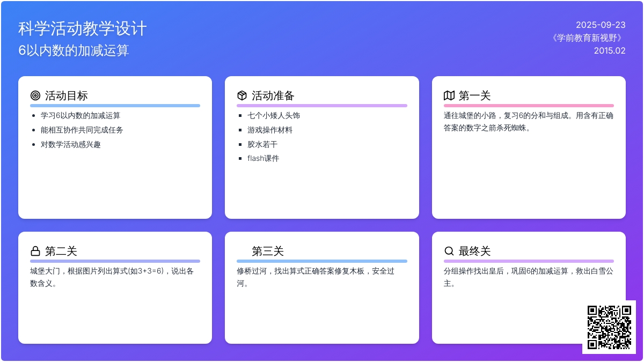This screenshot has height=362, width=644.
Task: Open the 《学前教育新视野》 source reference
Action: point(588,38)
